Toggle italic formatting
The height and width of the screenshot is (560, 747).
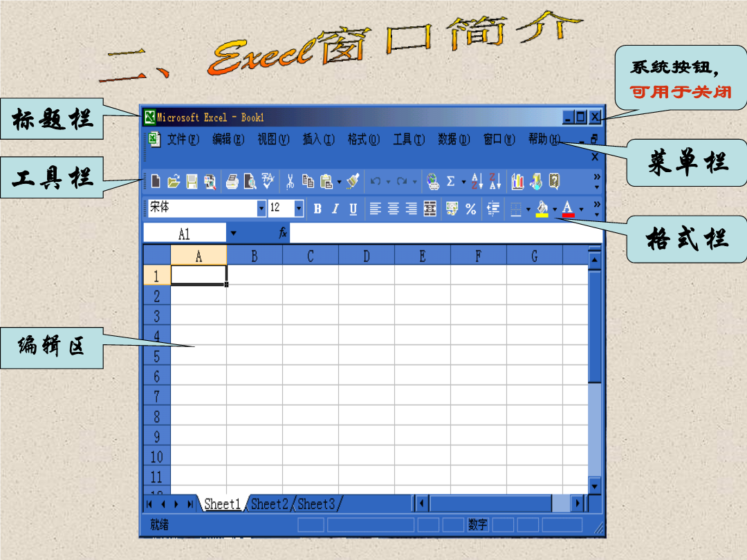click(x=335, y=209)
